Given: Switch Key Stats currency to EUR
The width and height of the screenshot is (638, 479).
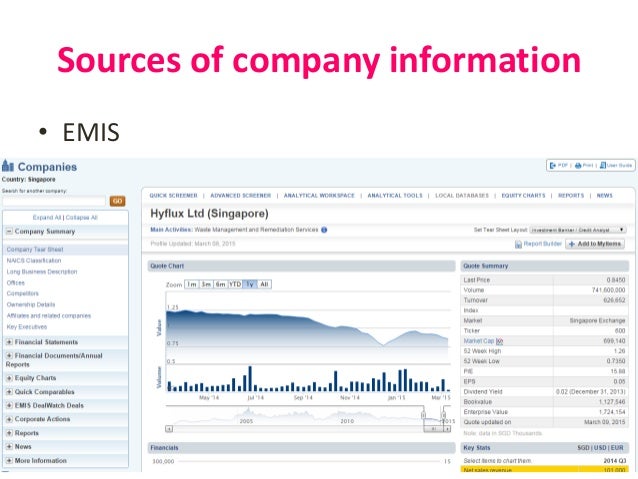Looking at the screenshot, I should point(617,448).
